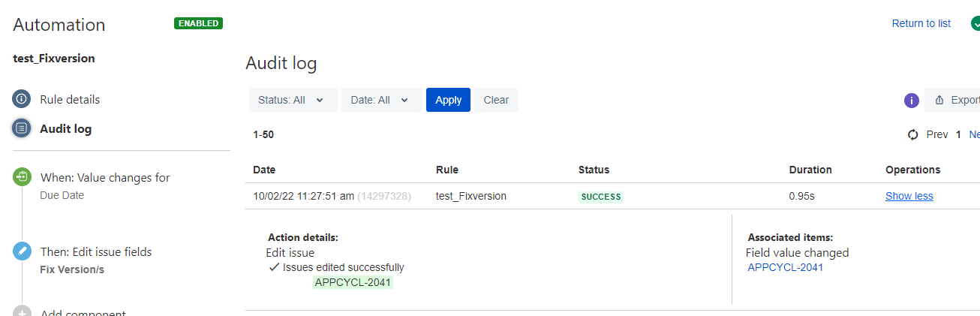Click the highlighted green APPCYCL-2041 issue key
Image resolution: width=980 pixels, height=316 pixels.
pyautogui.click(x=353, y=282)
